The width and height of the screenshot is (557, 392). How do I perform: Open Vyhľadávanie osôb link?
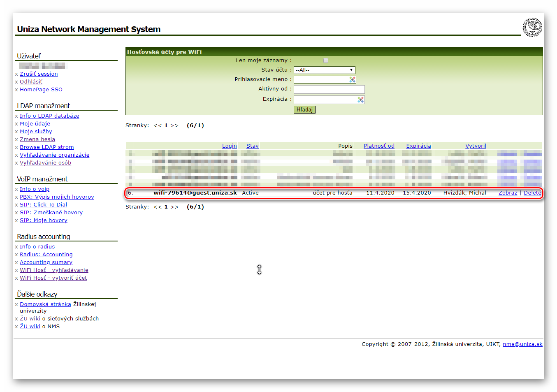tap(45, 163)
